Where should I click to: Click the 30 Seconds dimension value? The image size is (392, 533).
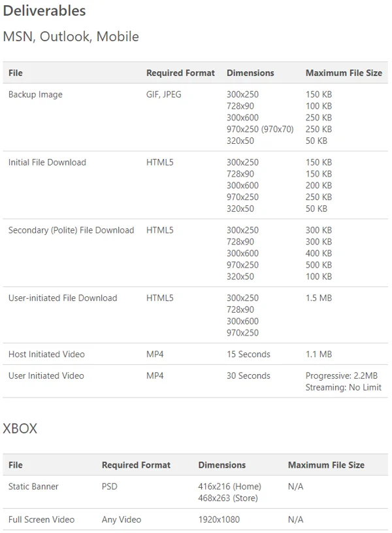[248, 376]
